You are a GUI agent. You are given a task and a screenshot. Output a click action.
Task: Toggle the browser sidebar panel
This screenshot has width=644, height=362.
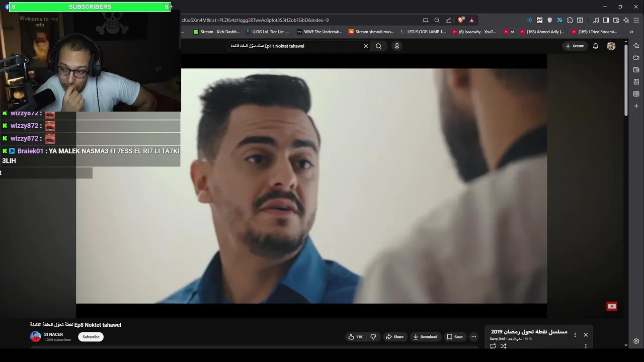click(606, 20)
